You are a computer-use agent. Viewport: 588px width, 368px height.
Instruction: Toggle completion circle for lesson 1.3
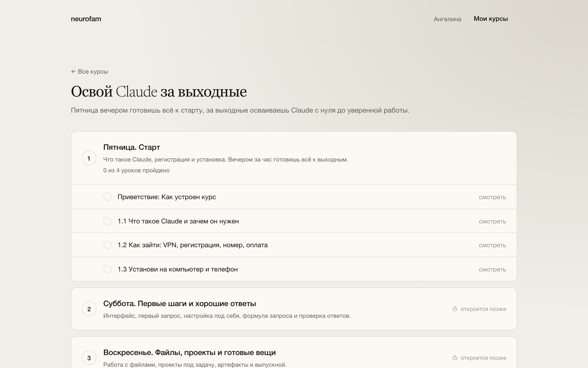pos(107,269)
